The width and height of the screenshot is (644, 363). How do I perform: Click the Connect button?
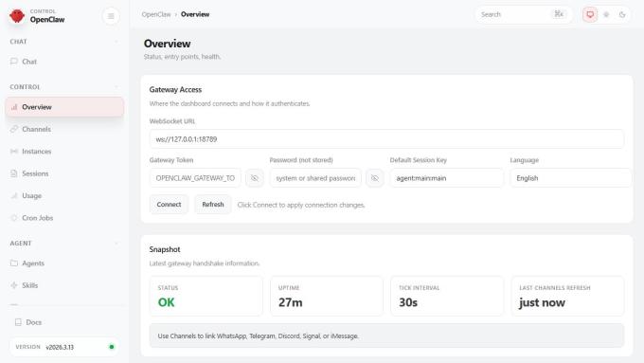tap(169, 205)
